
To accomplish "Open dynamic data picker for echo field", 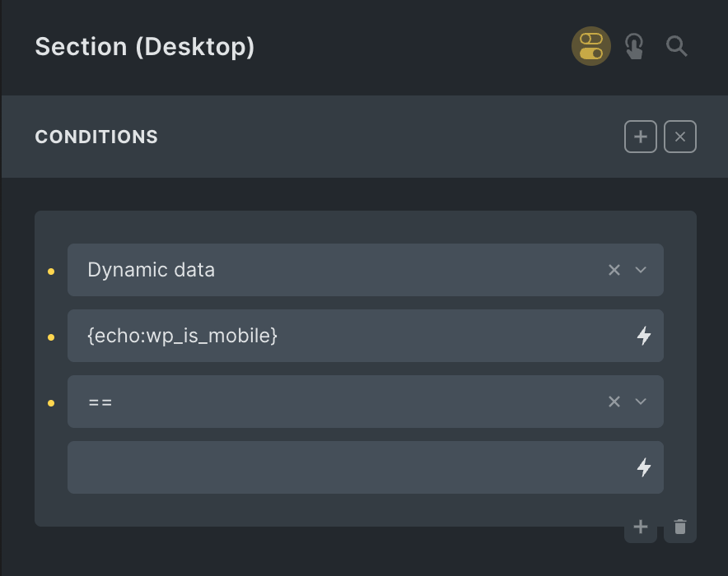I will coord(643,336).
